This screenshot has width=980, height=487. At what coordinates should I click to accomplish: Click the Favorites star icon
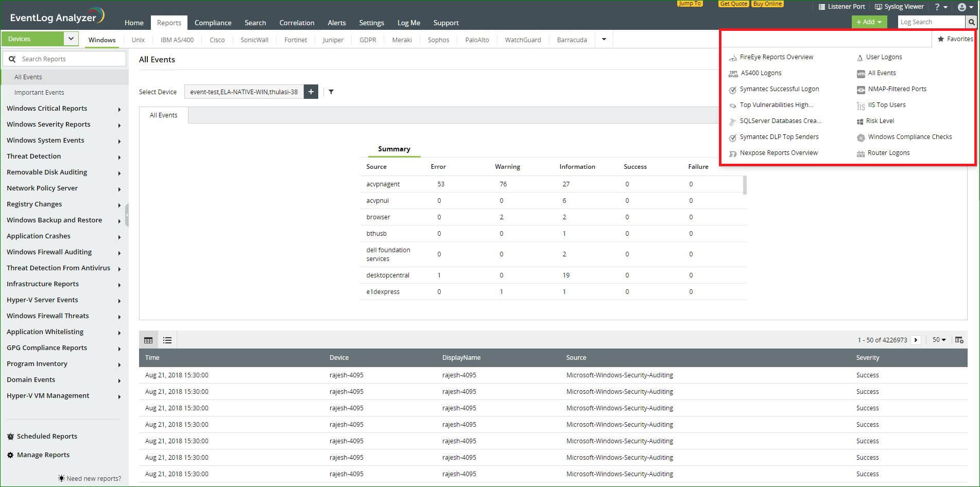coord(941,39)
